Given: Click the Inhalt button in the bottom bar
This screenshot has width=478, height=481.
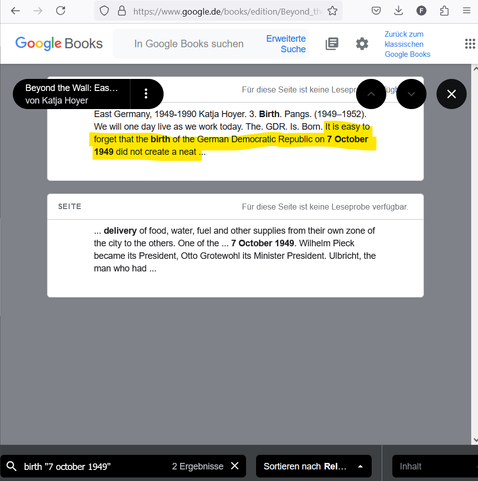Looking at the screenshot, I should [435, 466].
